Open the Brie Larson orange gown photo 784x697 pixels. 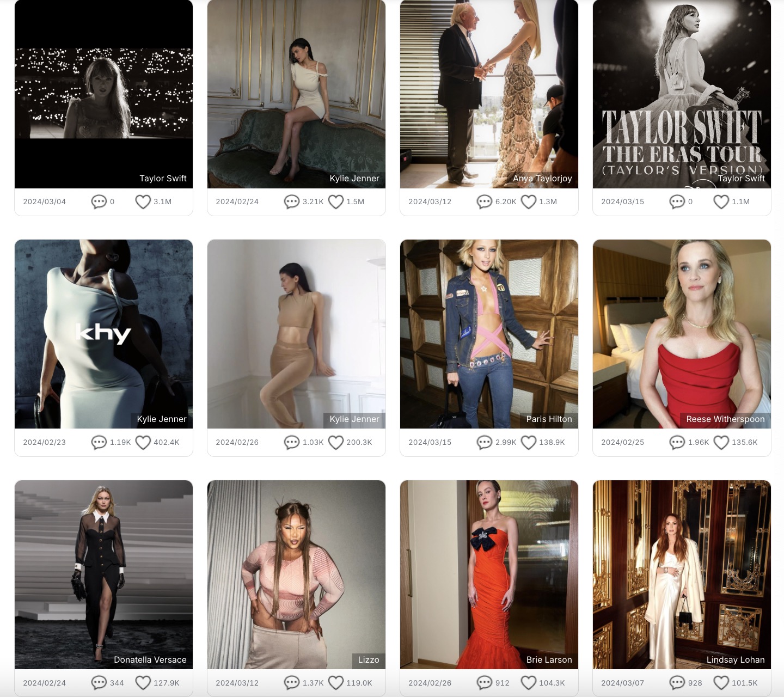489,574
